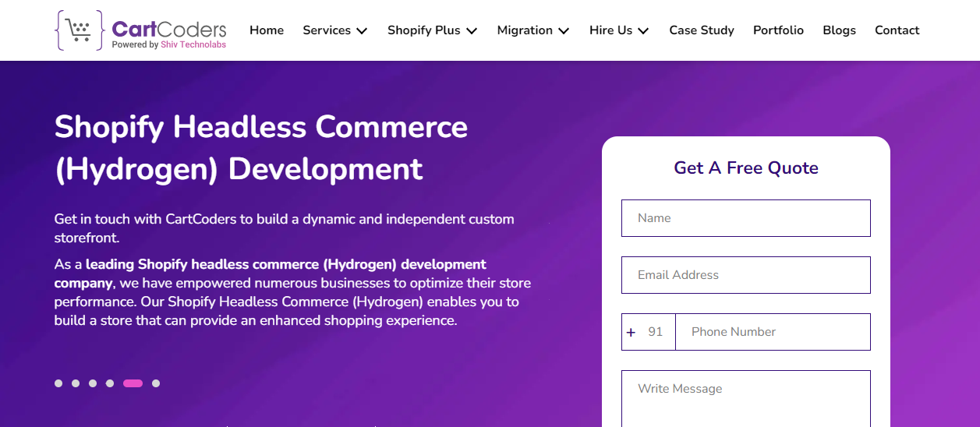The image size is (980, 427).
Task: Open the Services menu label
Action: click(327, 30)
